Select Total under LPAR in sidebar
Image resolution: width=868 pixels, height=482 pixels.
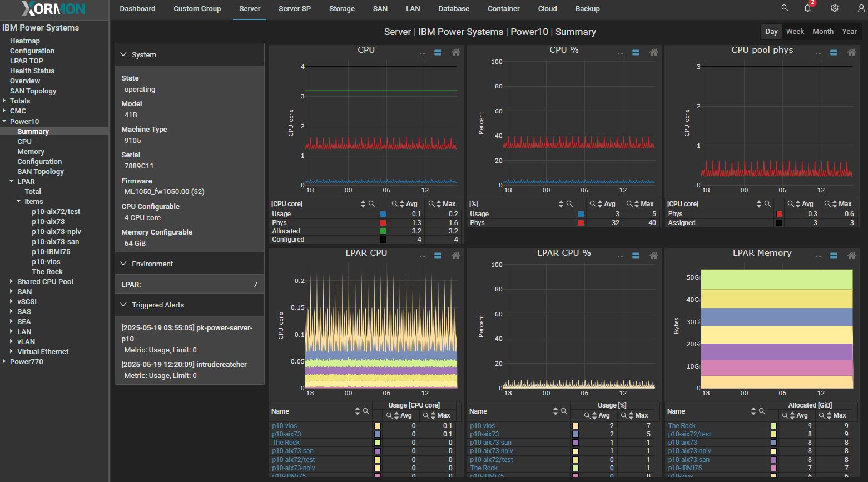[x=33, y=191]
